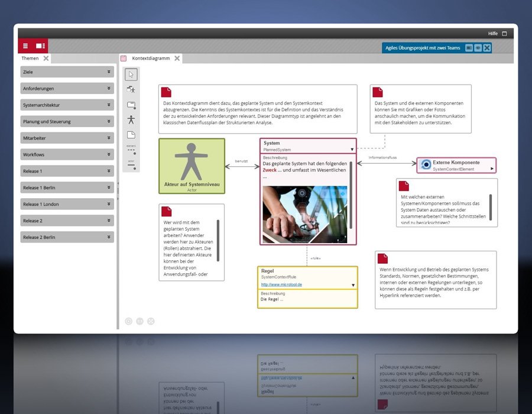Viewport: 532px width, 414px height.
Task: Close the Themen tab
Action: 46,59
